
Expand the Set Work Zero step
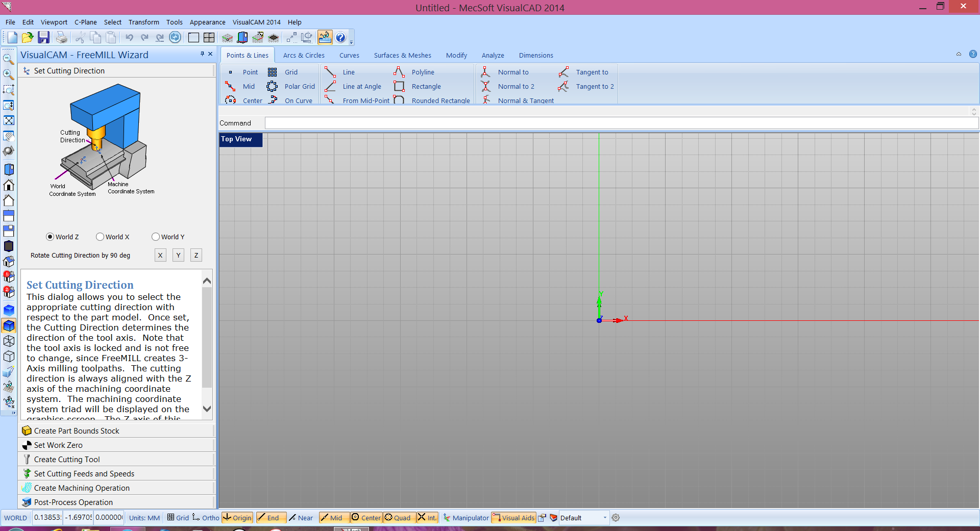pyautogui.click(x=58, y=445)
